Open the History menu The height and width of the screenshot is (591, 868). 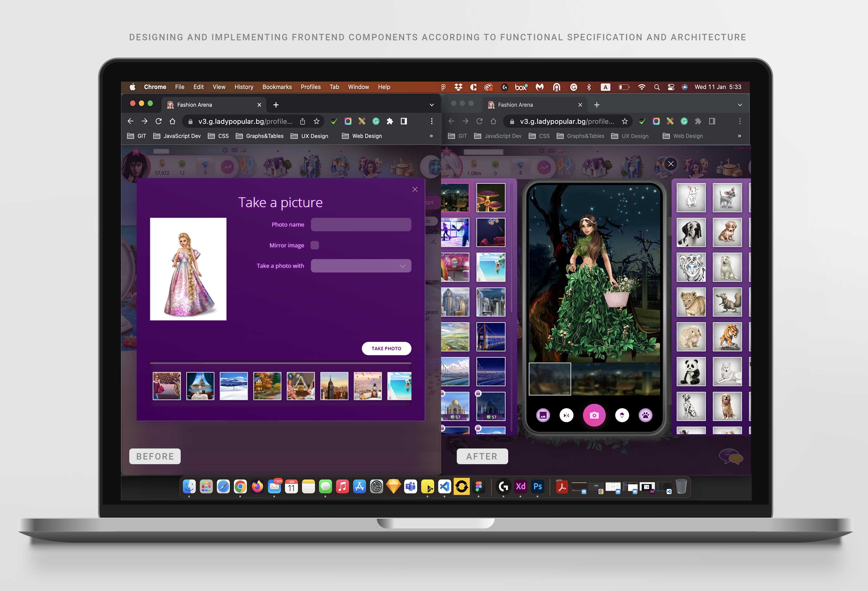tap(243, 87)
